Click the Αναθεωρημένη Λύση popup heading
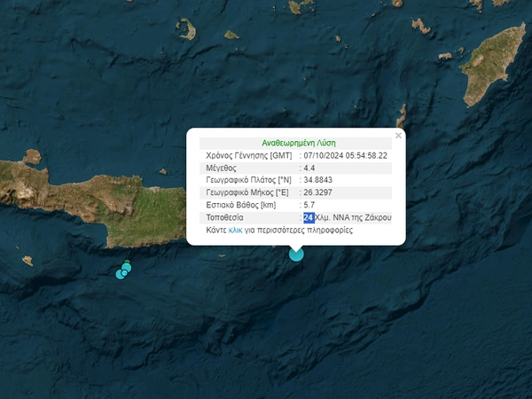The width and height of the screenshot is (532, 399). pos(299,143)
